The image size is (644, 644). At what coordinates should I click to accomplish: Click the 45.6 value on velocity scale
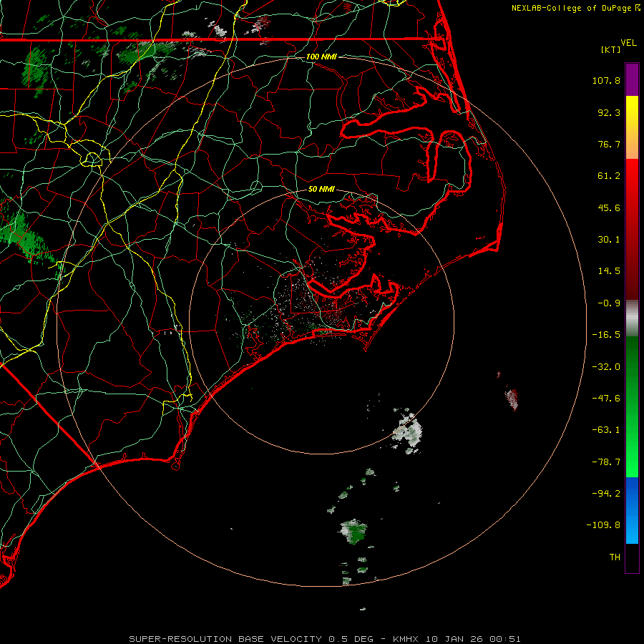coord(609,208)
